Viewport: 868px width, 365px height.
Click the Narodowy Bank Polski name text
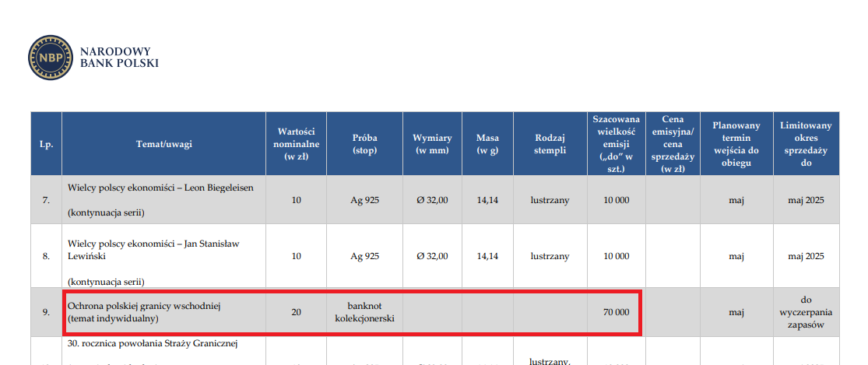pyautogui.click(x=119, y=57)
